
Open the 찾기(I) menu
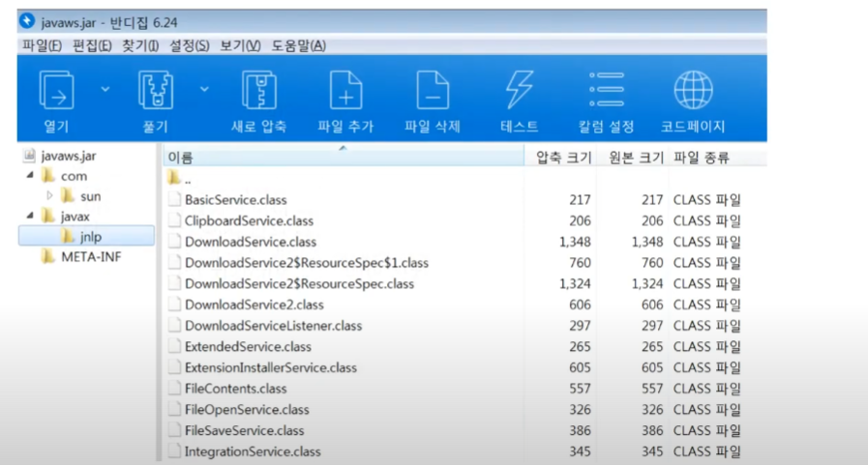click(x=140, y=45)
